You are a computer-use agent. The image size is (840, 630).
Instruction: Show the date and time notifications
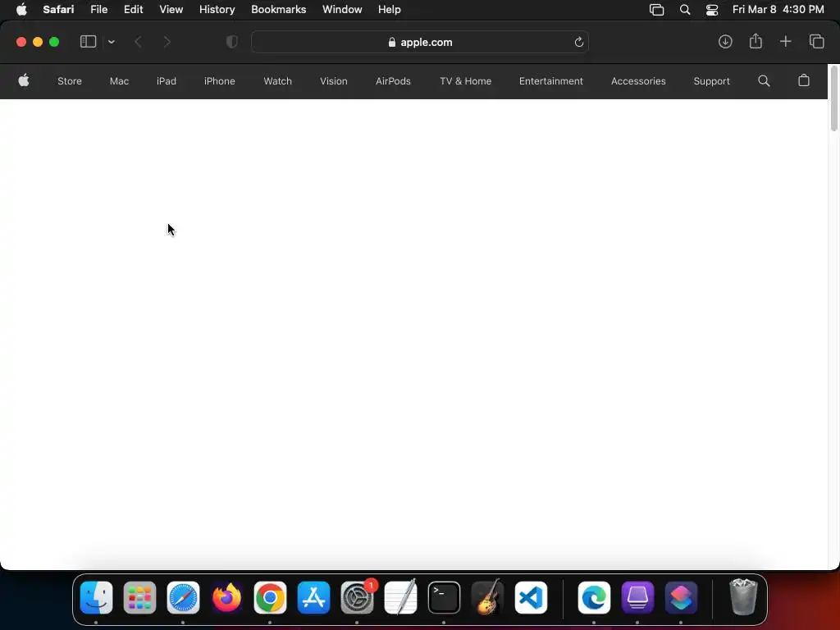778,9
